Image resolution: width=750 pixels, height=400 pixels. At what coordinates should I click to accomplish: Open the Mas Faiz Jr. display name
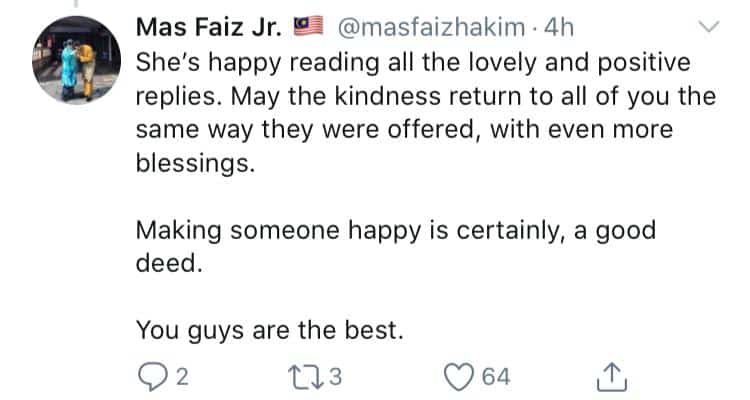point(209,27)
